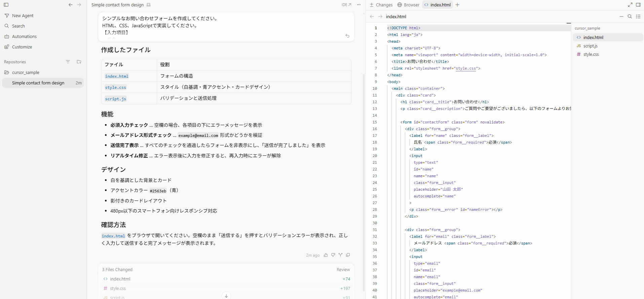Viewport: 644px width, 299px height.
Task: Open Search in the sidebar
Action: tap(18, 26)
